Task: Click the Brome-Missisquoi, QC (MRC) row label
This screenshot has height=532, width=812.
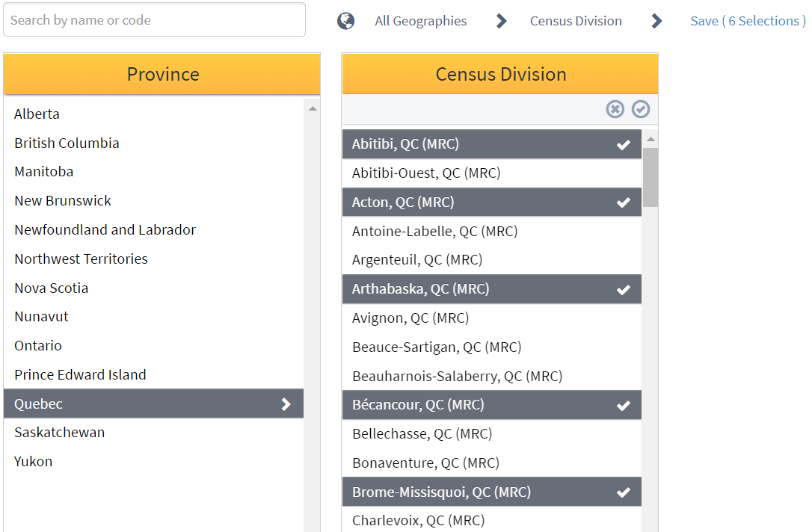Action: point(441,492)
